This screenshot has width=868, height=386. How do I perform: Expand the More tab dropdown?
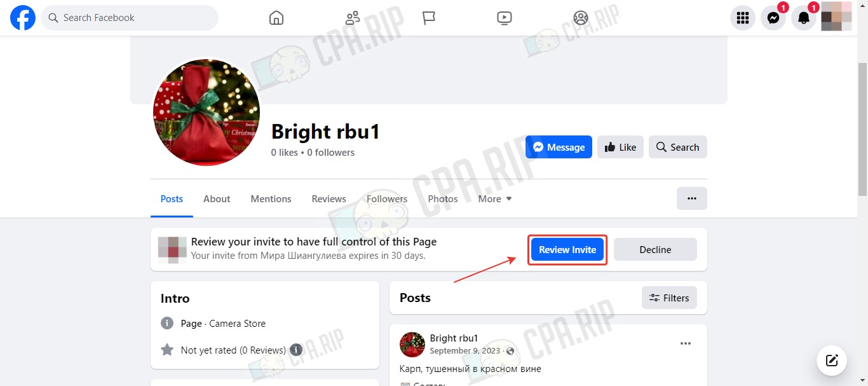pyautogui.click(x=495, y=198)
